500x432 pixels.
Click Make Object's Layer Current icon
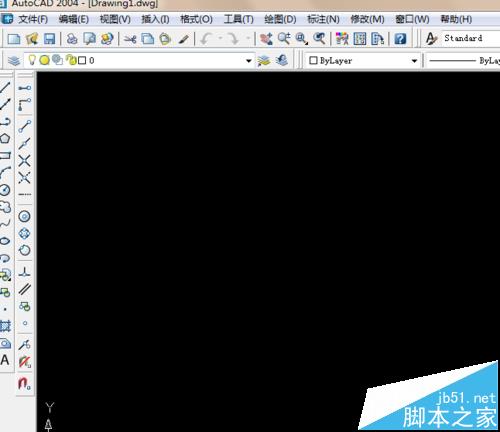[x=264, y=60]
